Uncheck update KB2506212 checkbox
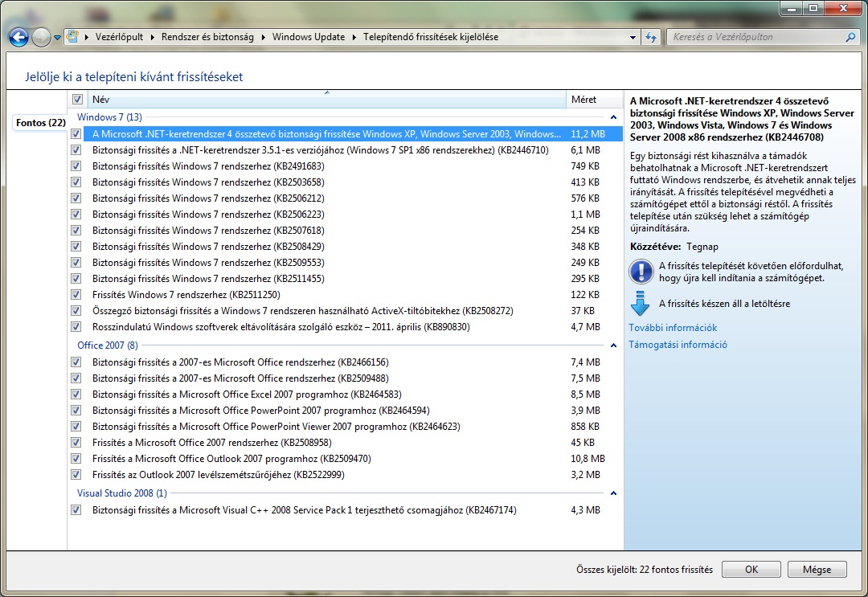Image resolution: width=868 pixels, height=597 pixels. [76, 198]
